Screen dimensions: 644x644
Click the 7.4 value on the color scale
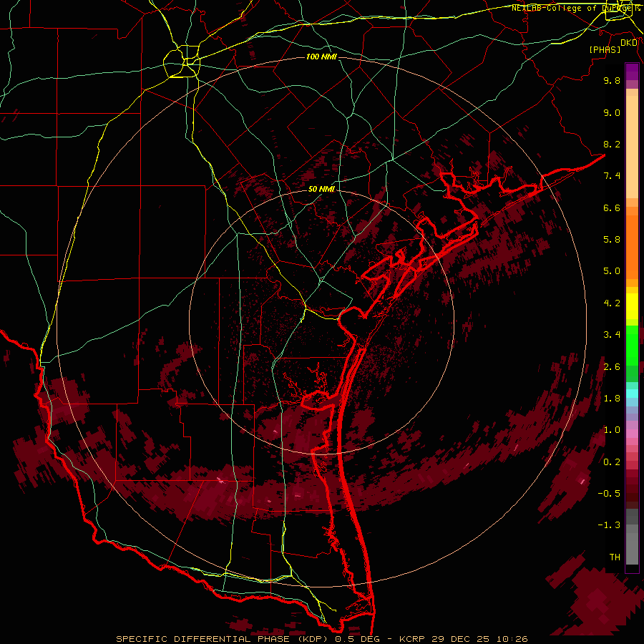click(x=612, y=176)
